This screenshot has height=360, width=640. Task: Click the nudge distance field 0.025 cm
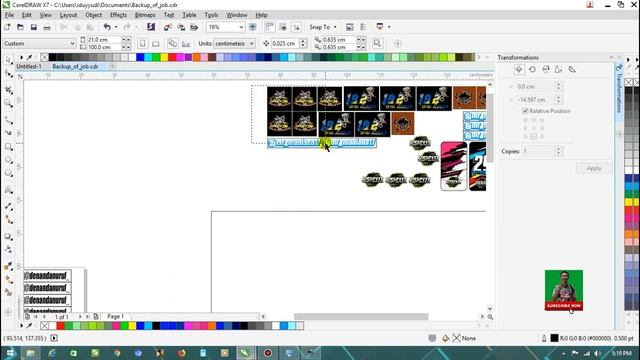pos(285,43)
